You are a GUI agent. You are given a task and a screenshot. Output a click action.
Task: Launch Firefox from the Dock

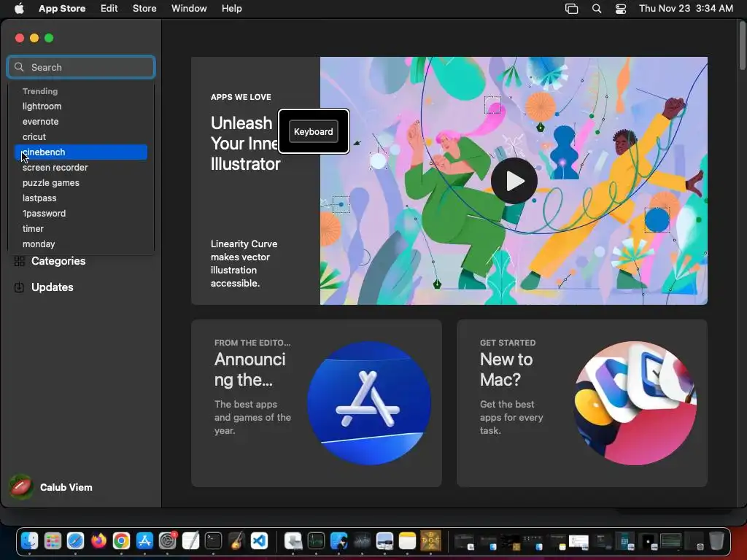(98, 541)
